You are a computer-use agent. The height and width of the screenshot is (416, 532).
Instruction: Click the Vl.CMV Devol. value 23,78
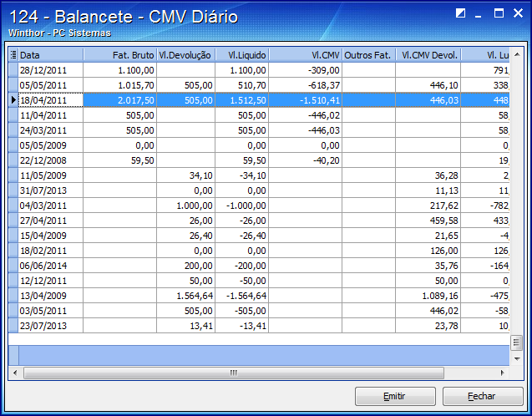[447, 326]
